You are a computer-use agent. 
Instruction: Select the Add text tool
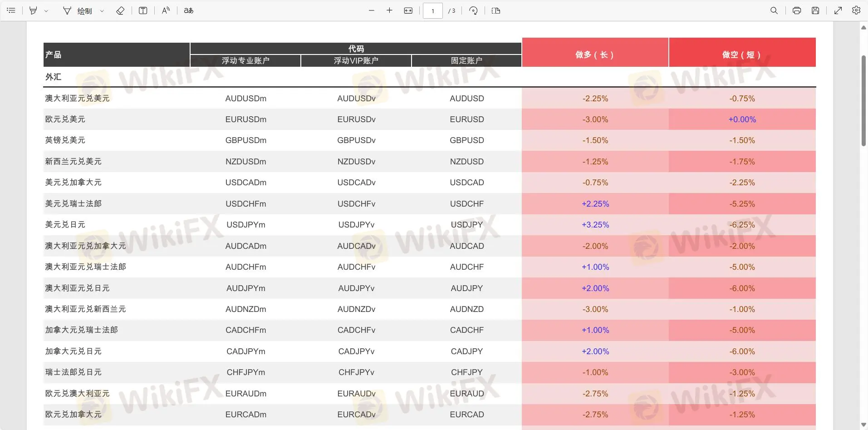click(142, 10)
